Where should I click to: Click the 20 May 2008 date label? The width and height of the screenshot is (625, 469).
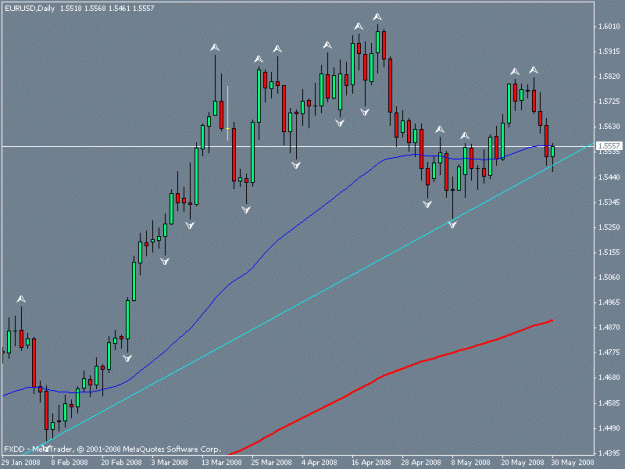pyautogui.click(x=522, y=462)
